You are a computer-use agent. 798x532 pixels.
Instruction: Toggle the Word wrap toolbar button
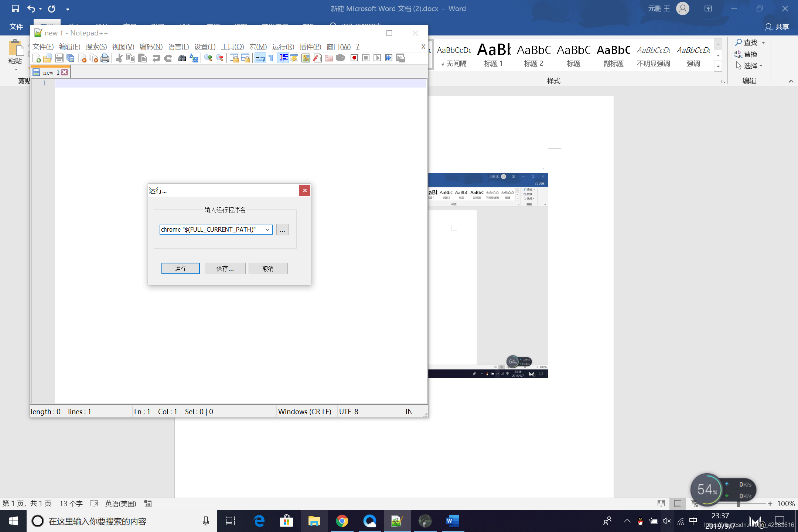[x=260, y=58]
